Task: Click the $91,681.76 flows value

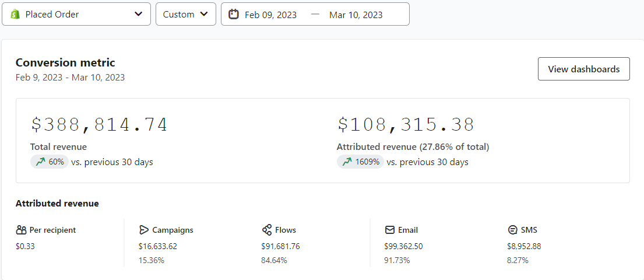Action: click(x=280, y=246)
